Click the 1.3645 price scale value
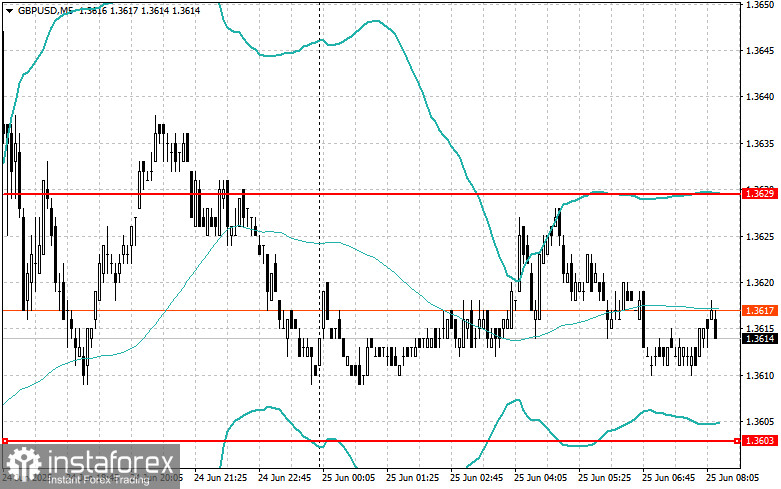This screenshot has height=489, width=781. coord(760,50)
